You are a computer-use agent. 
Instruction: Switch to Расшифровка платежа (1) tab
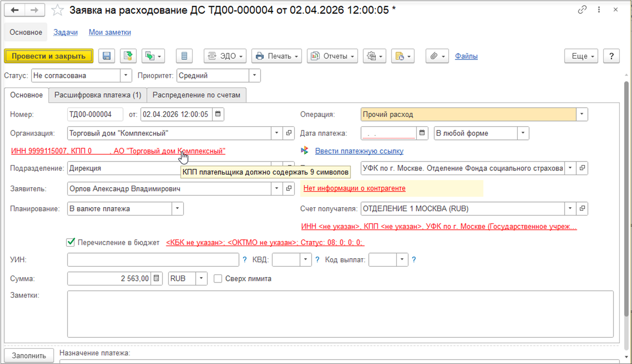coord(98,95)
